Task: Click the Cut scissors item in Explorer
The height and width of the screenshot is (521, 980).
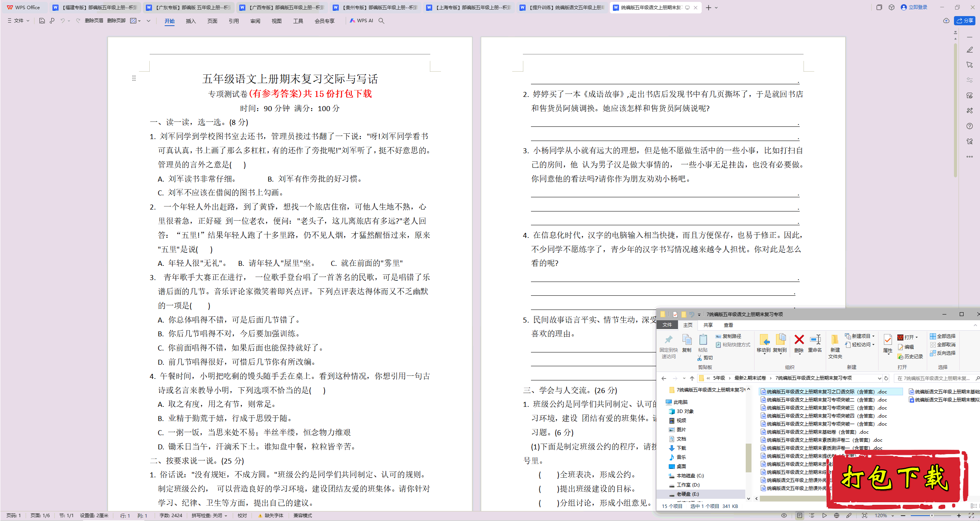Action: (705, 358)
